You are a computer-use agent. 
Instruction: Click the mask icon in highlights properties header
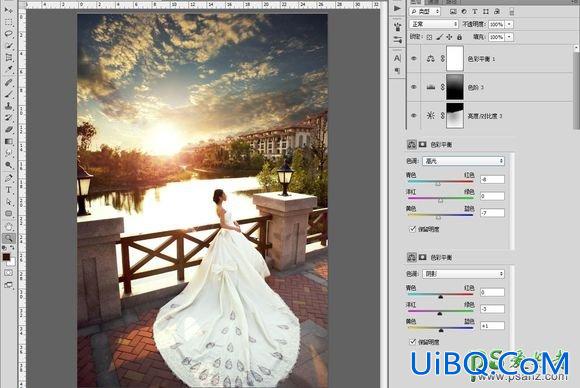tap(422, 145)
